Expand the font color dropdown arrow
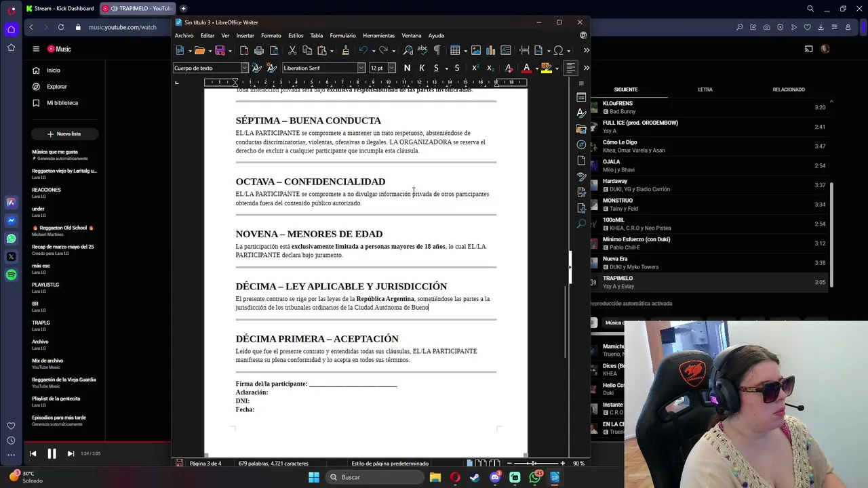868x488 pixels. [x=536, y=68]
